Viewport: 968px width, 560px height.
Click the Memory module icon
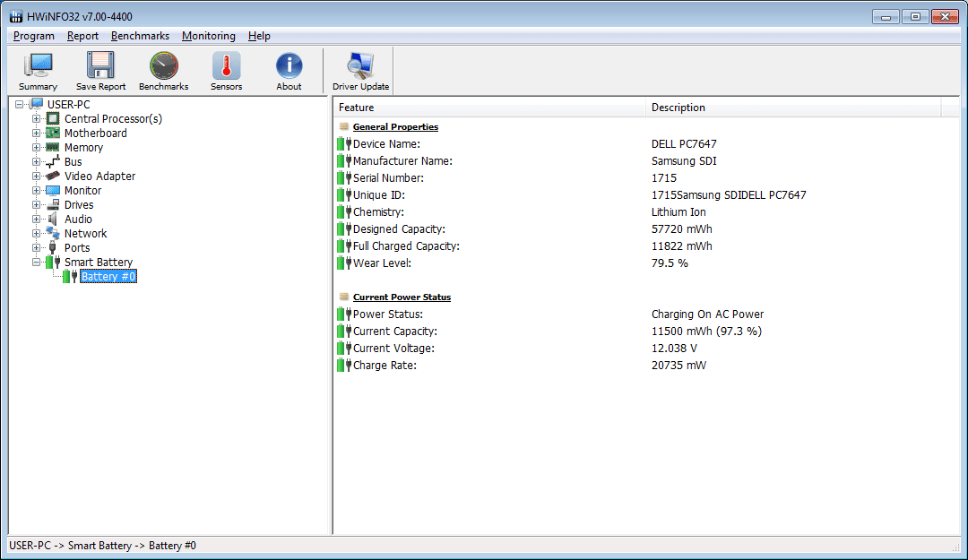tap(53, 147)
